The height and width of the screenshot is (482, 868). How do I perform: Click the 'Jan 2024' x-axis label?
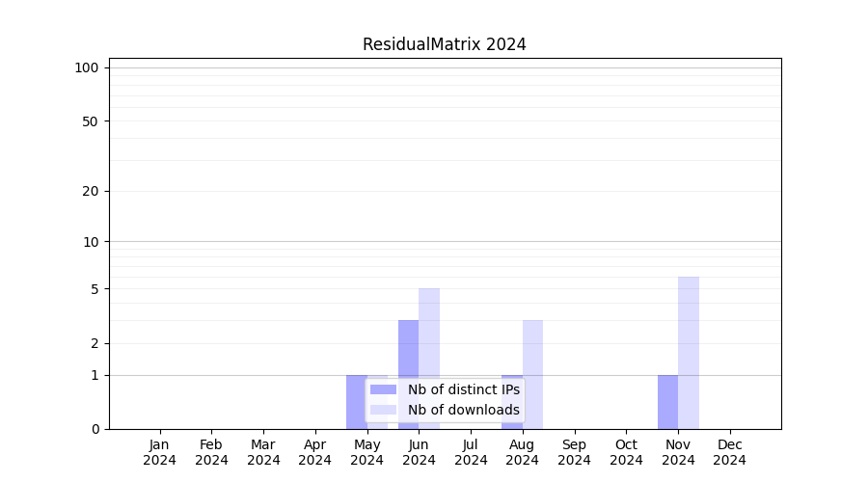click(160, 452)
